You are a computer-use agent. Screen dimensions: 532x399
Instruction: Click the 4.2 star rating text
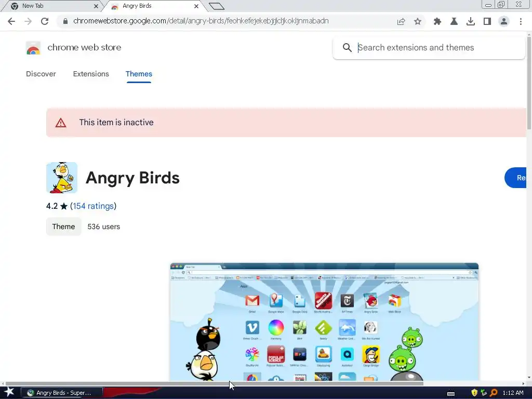tap(57, 206)
